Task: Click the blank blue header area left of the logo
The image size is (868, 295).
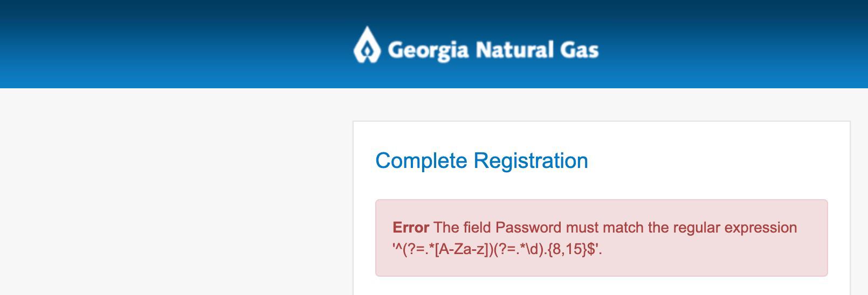Action: click(x=173, y=44)
